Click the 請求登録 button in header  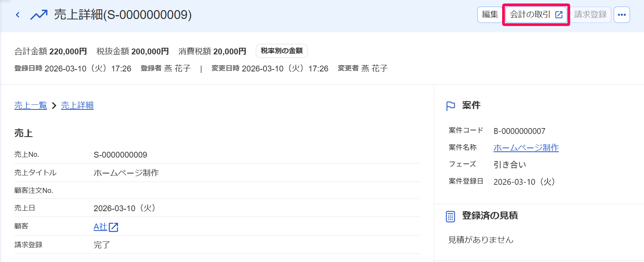pyautogui.click(x=590, y=15)
